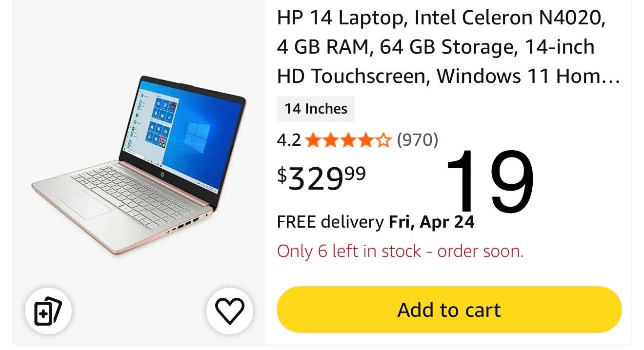The width and height of the screenshot is (644, 350).
Task: Tap the heart wishlist icon
Action: tap(229, 311)
